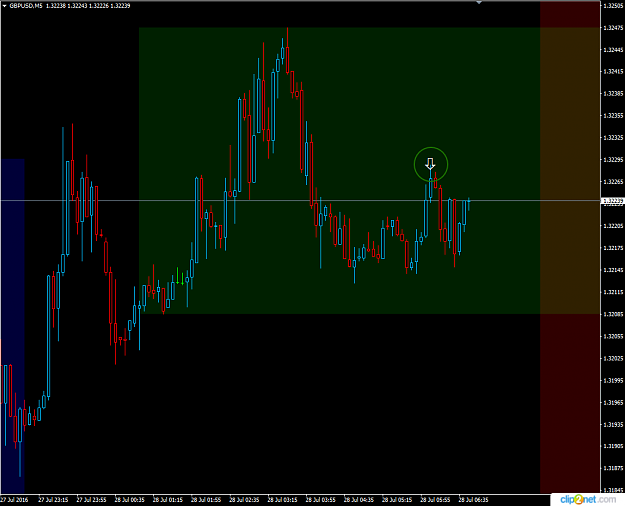Click the 28 Jul 06:35 time label
This screenshot has width=625, height=506.
473,500
